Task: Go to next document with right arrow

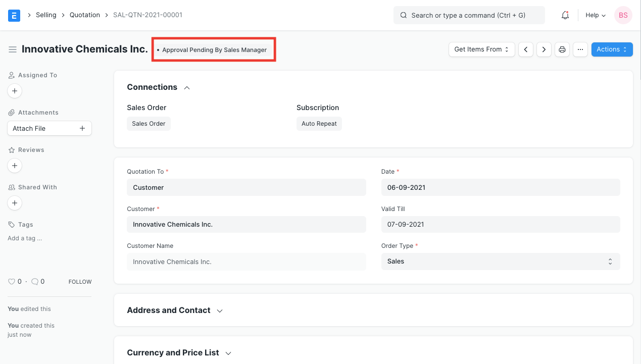Action: (x=544, y=49)
